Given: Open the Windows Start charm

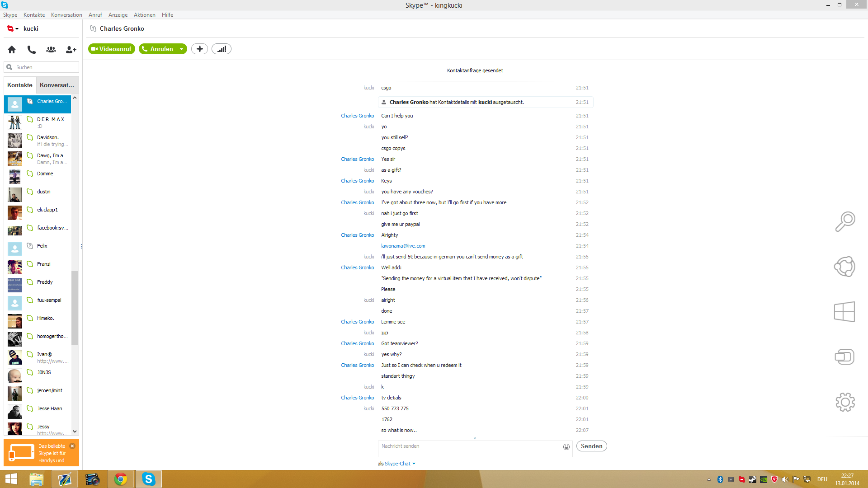Looking at the screenshot, I should pyautogui.click(x=844, y=312).
